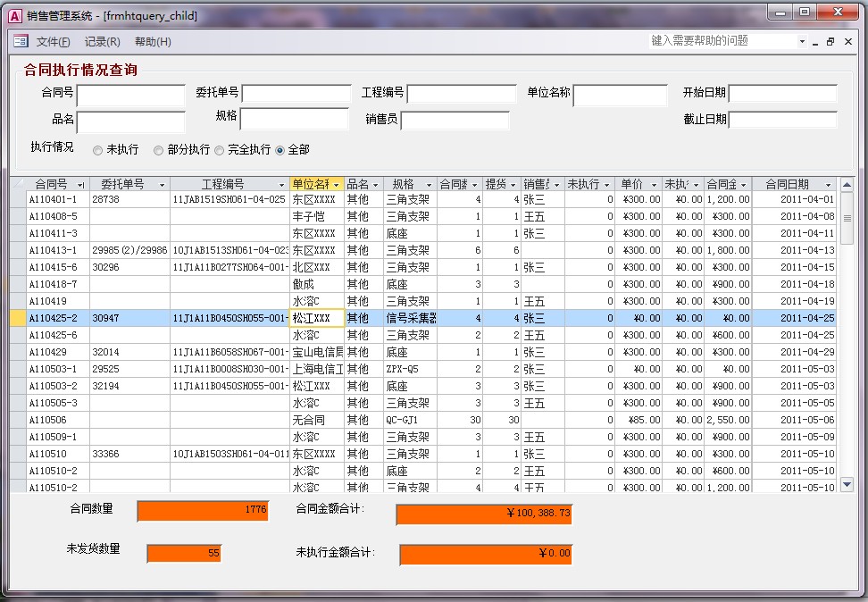Select contract number cell A110401-1
Image resolution: width=868 pixels, height=602 pixels.
(57, 199)
